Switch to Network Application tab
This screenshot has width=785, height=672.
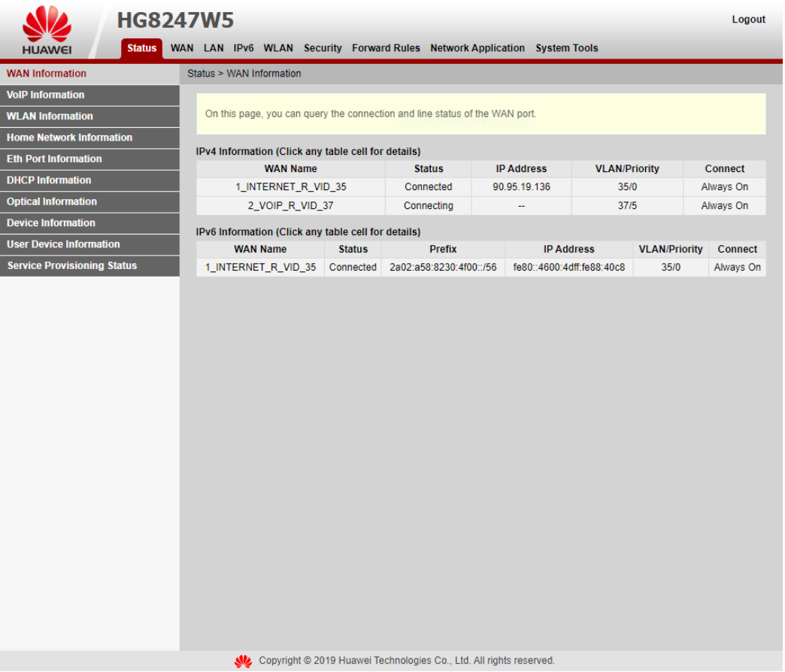[477, 48]
